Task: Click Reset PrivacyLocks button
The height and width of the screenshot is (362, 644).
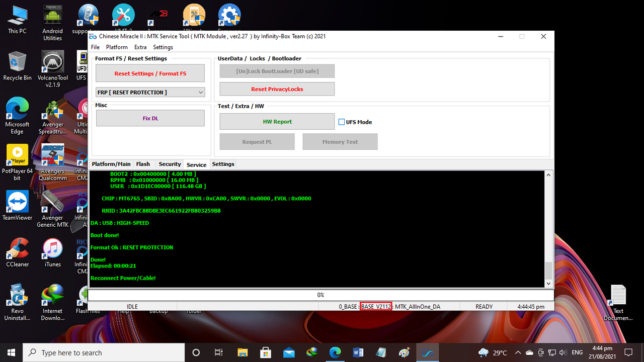Action: (277, 89)
